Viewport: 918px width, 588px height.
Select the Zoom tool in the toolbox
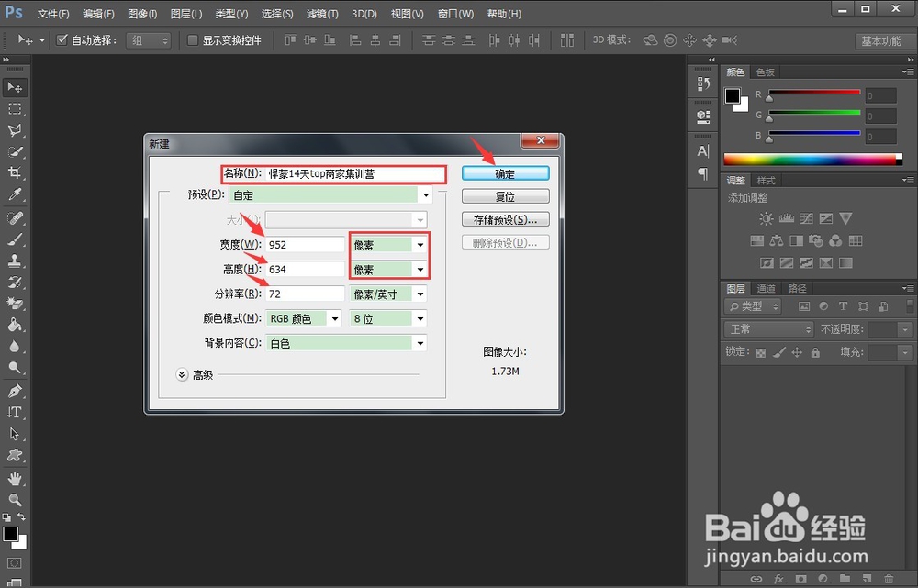coord(15,500)
